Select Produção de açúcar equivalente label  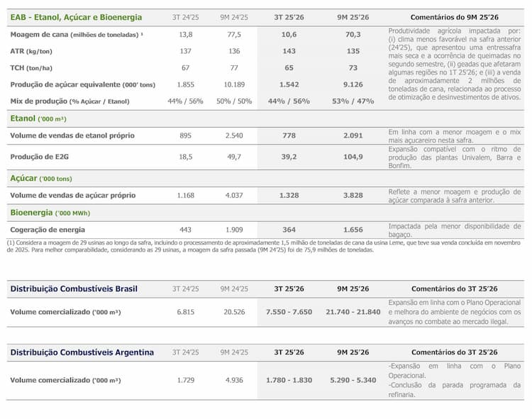pyautogui.click(x=83, y=84)
